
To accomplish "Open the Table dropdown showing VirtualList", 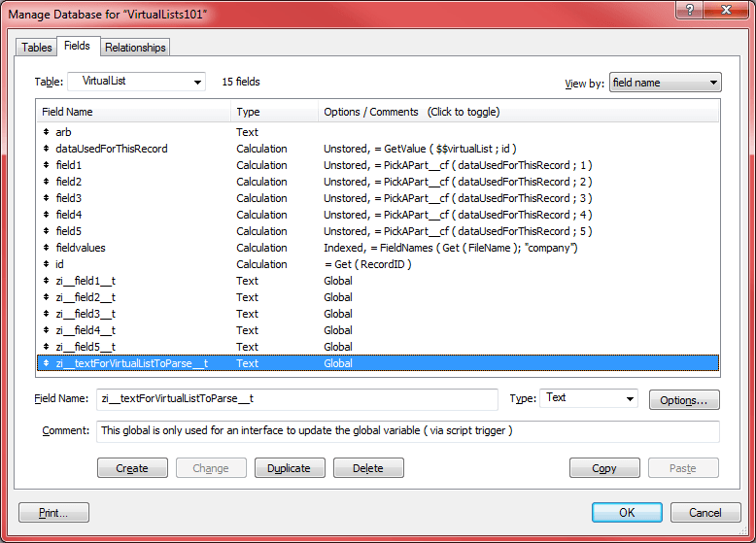I will 137,82.
